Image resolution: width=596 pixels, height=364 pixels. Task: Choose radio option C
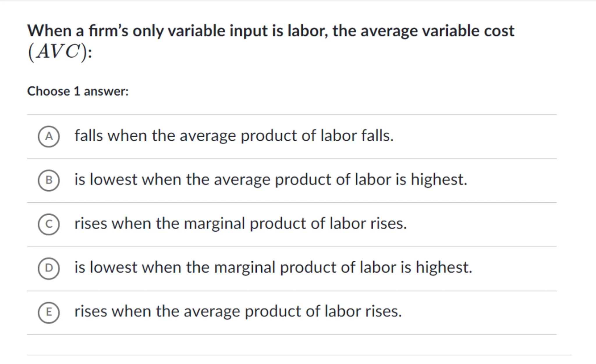click(49, 224)
